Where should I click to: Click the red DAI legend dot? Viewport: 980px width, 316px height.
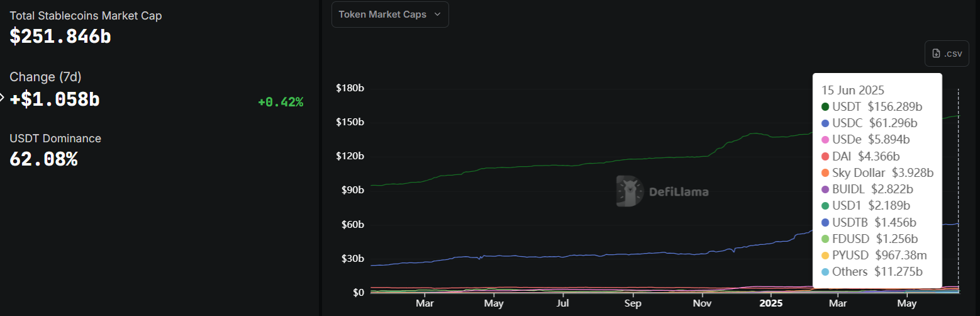[825, 156]
